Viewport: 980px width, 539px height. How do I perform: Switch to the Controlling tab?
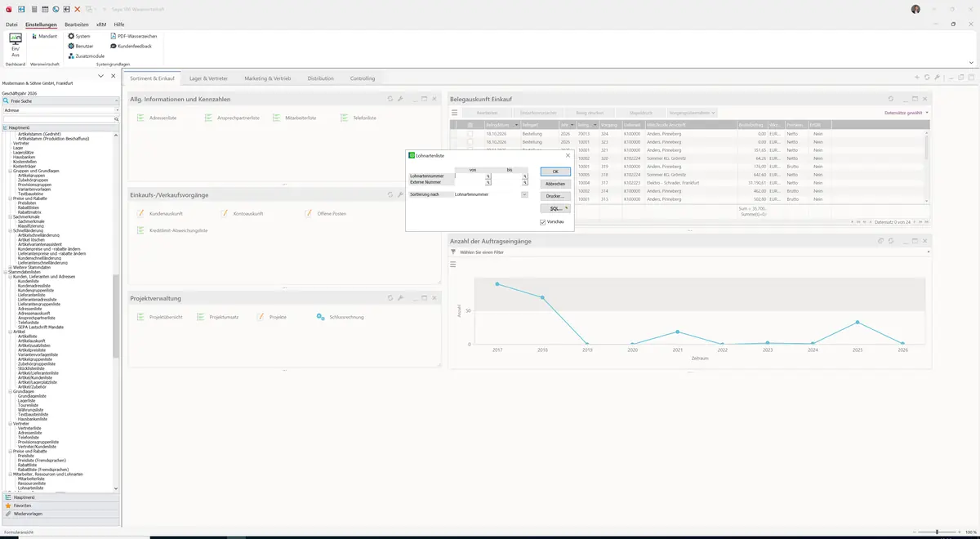point(363,78)
